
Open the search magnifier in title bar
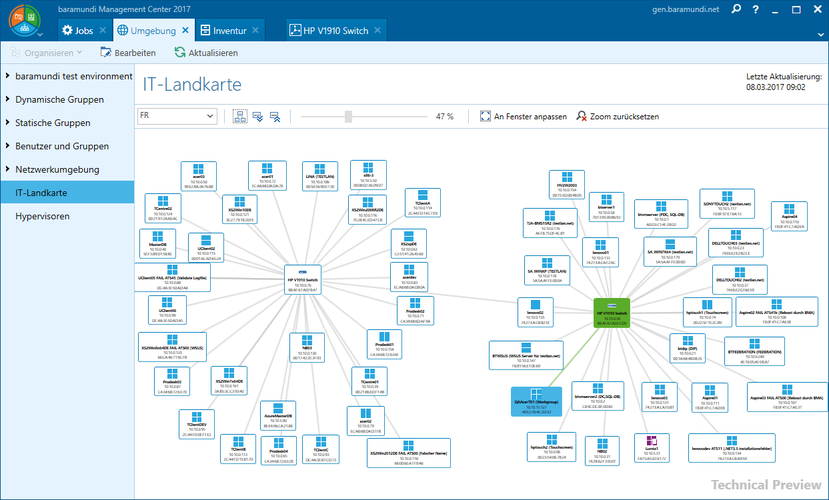pyautogui.click(x=736, y=9)
